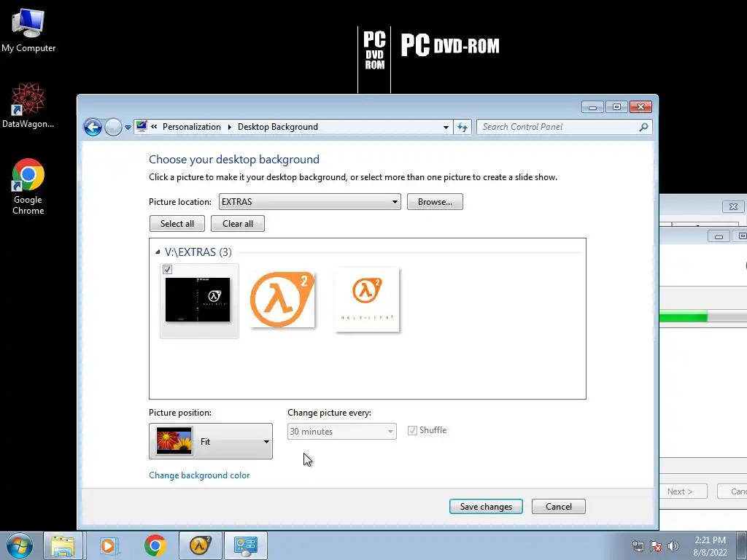Open Action Center flag tray icon
This screenshot has height=560, width=747.
pyautogui.click(x=656, y=546)
